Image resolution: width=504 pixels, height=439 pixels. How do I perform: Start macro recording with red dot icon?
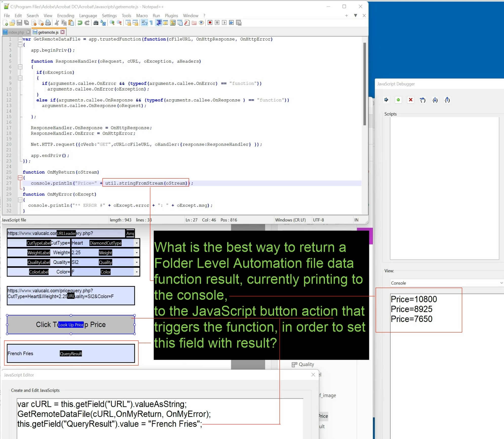(x=210, y=23)
